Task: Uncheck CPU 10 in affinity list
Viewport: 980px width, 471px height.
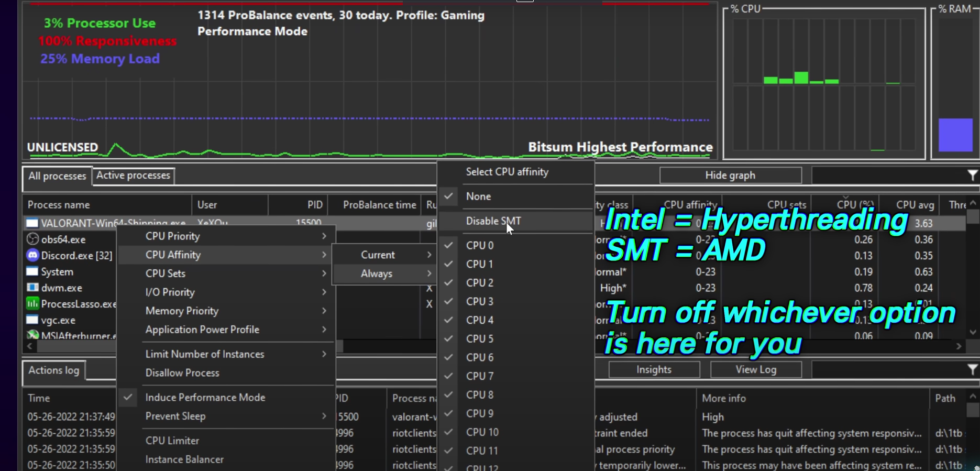Action: coord(516,432)
